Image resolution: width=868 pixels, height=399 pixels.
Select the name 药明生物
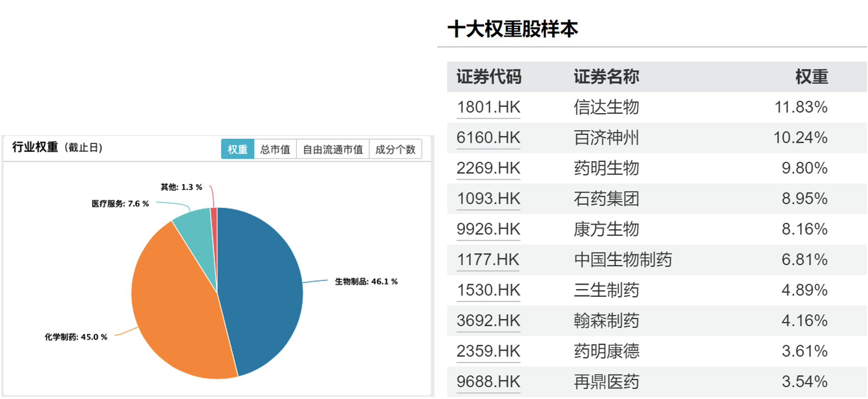pyautogui.click(x=606, y=168)
